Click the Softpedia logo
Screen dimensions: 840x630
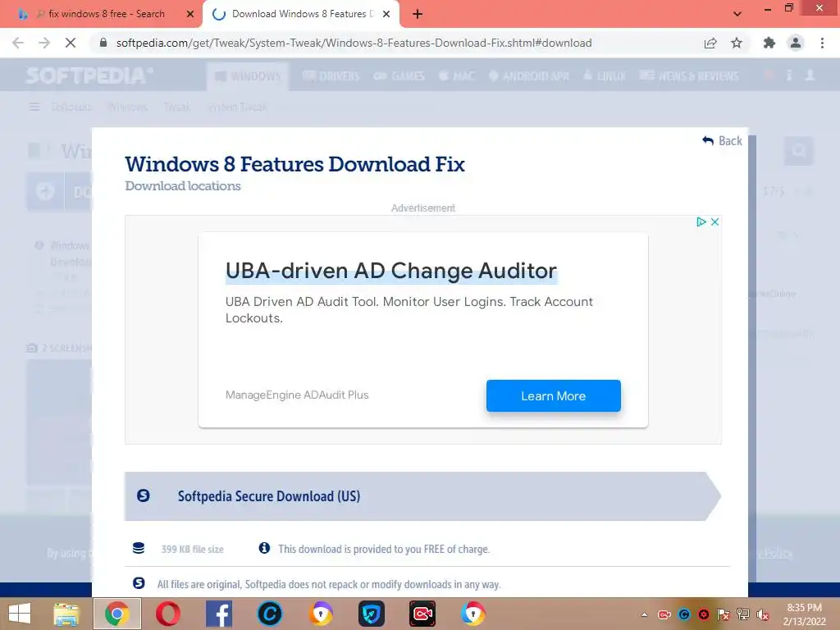(x=89, y=75)
